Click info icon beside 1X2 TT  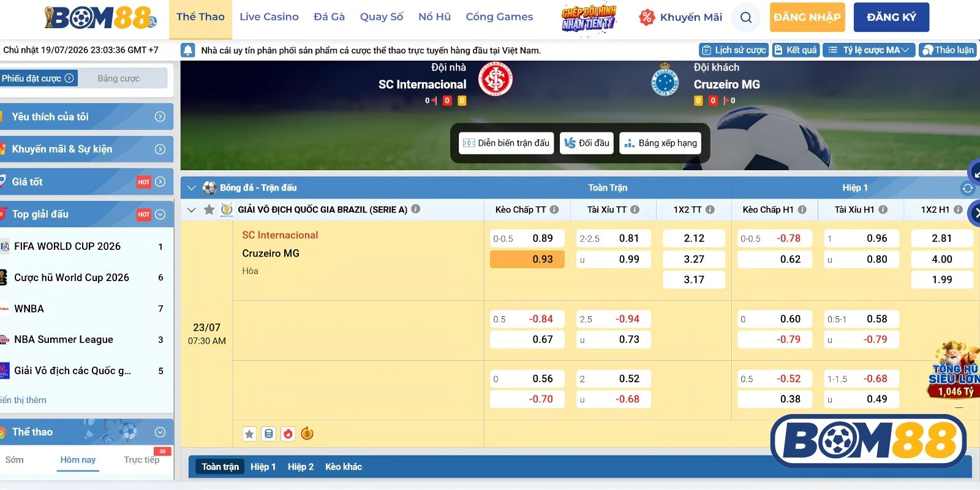[710, 209]
